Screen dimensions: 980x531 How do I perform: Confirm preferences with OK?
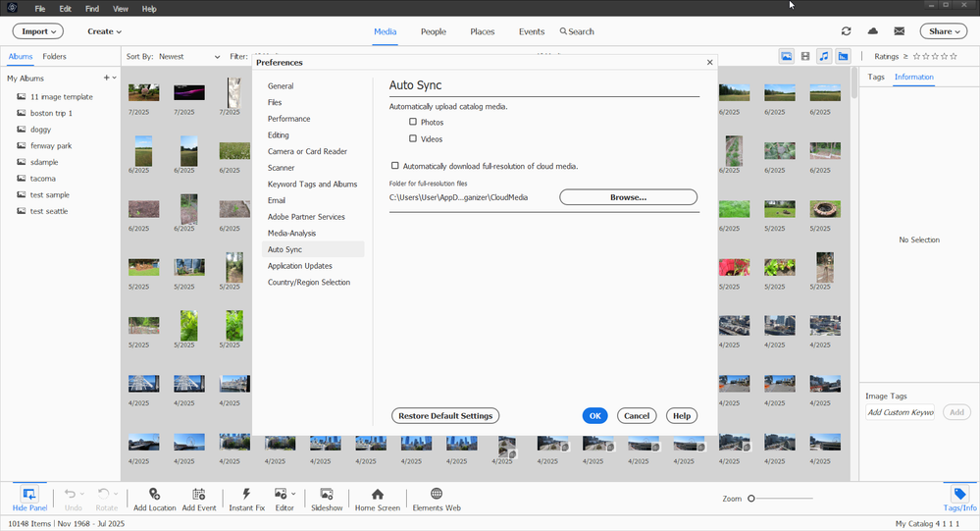595,416
